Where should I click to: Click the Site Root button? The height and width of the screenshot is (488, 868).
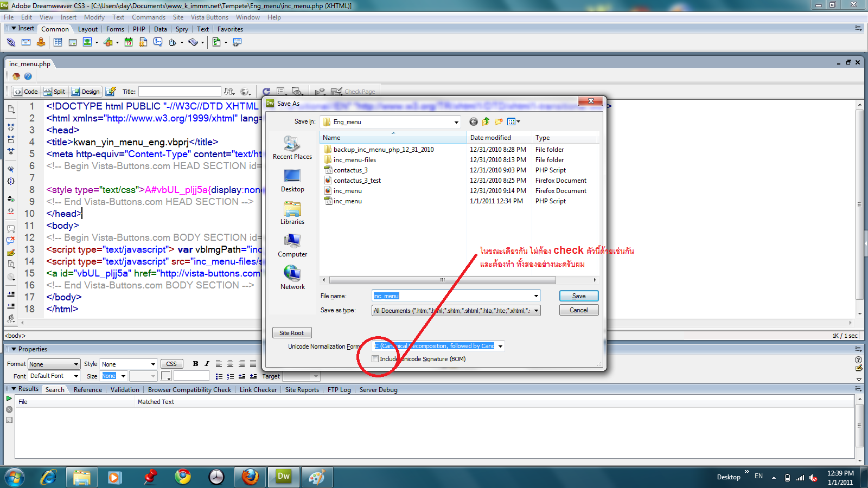pyautogui.click(x=292, y=333)
